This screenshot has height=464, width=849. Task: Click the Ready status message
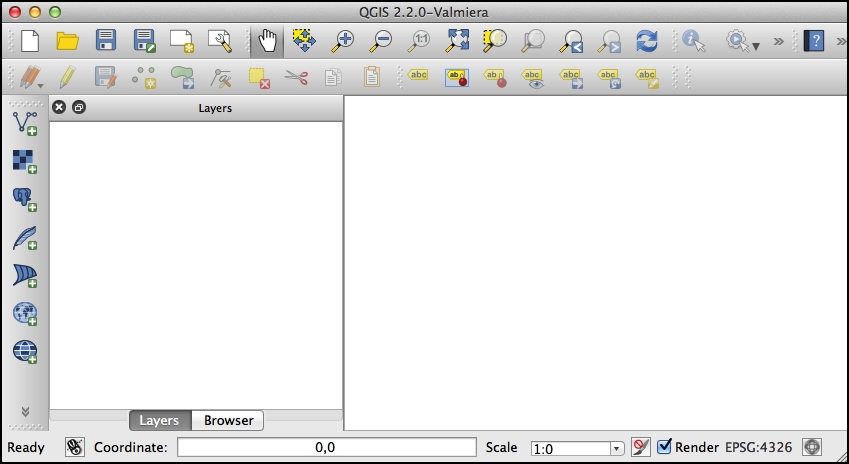click(x=25, y=448)
